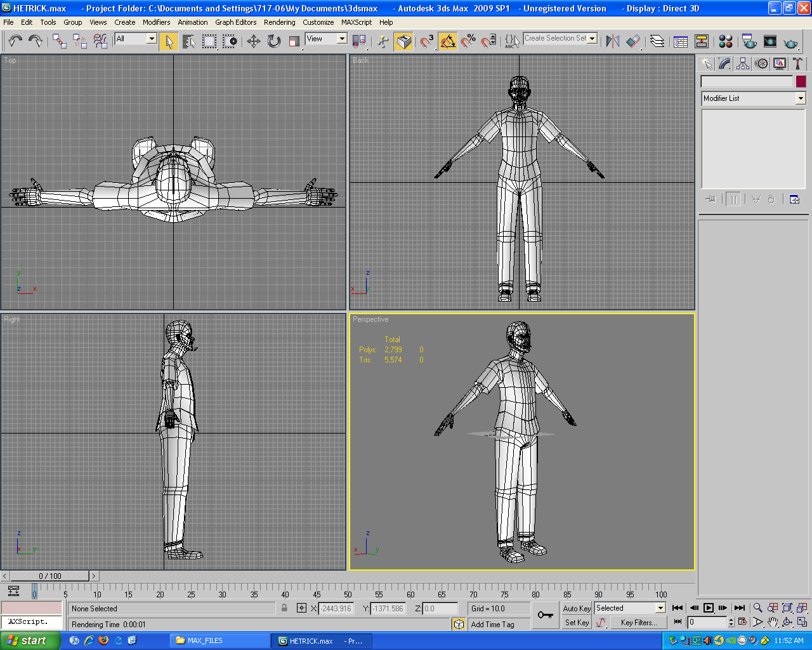Toggle Auto Key animation mode

577,608
